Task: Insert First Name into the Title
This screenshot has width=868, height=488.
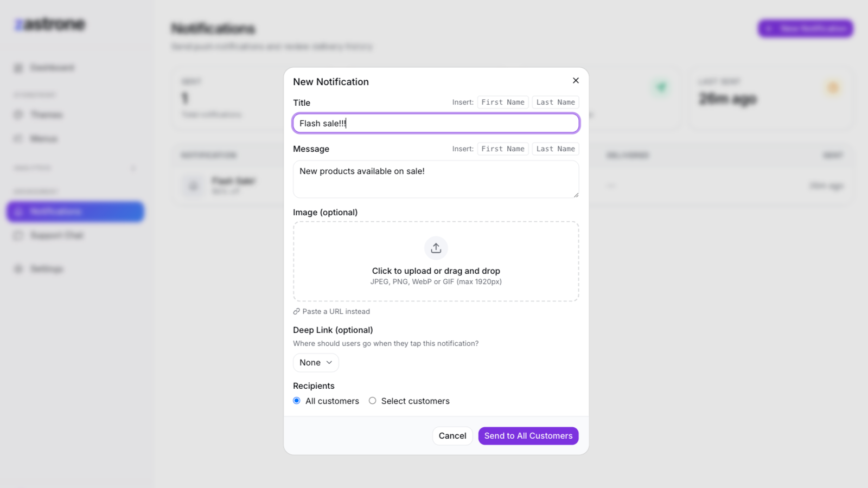Action: coord(503,102)
